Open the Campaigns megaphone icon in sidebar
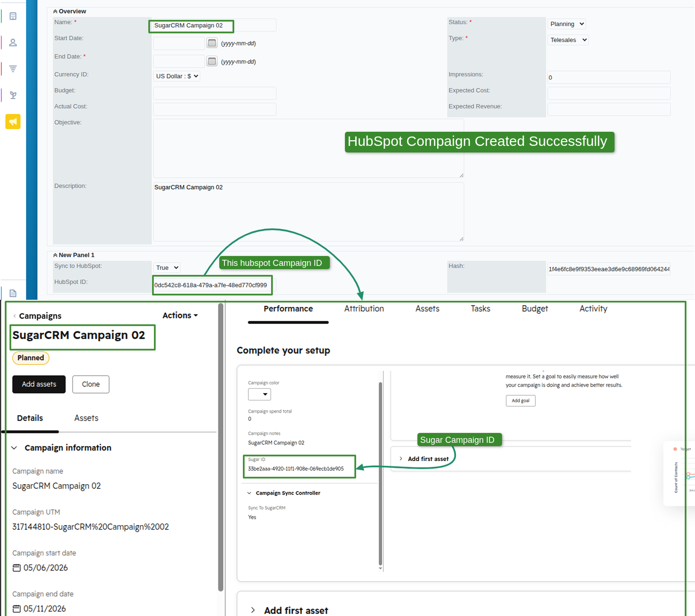This screenshot has width=695, height=616. [13, 121]
